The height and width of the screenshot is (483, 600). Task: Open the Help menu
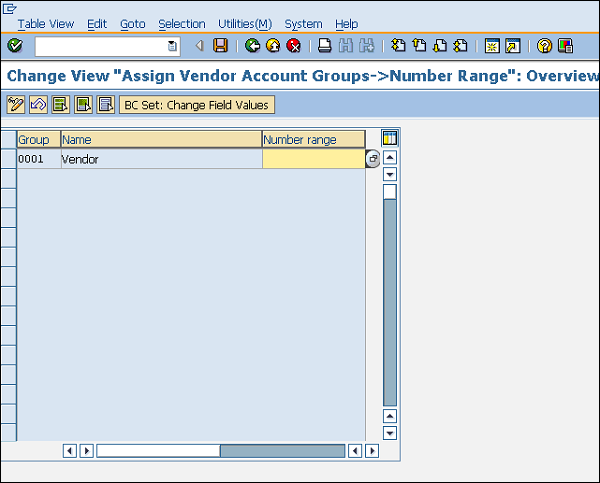[346, 24]
